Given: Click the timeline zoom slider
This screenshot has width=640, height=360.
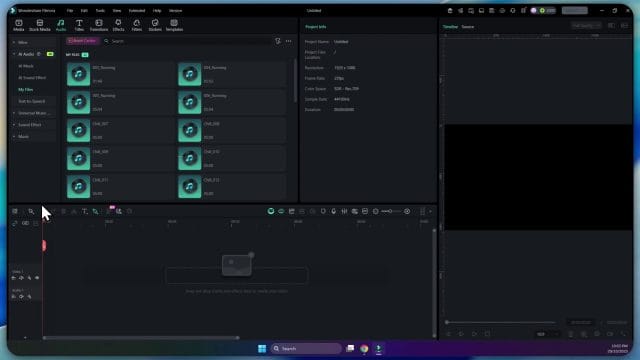Looking at the screenshot, I should pyautogui.click(x=390, y=211).
